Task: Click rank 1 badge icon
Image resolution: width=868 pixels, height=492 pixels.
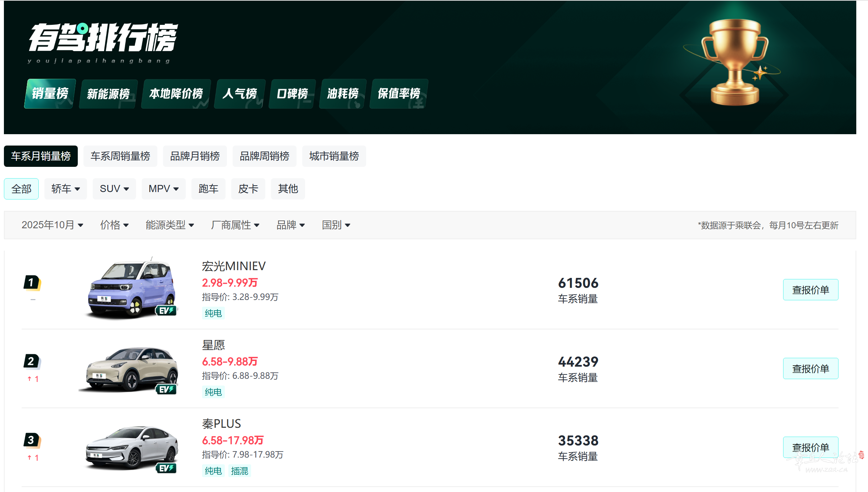Action: tap(32, 283)
